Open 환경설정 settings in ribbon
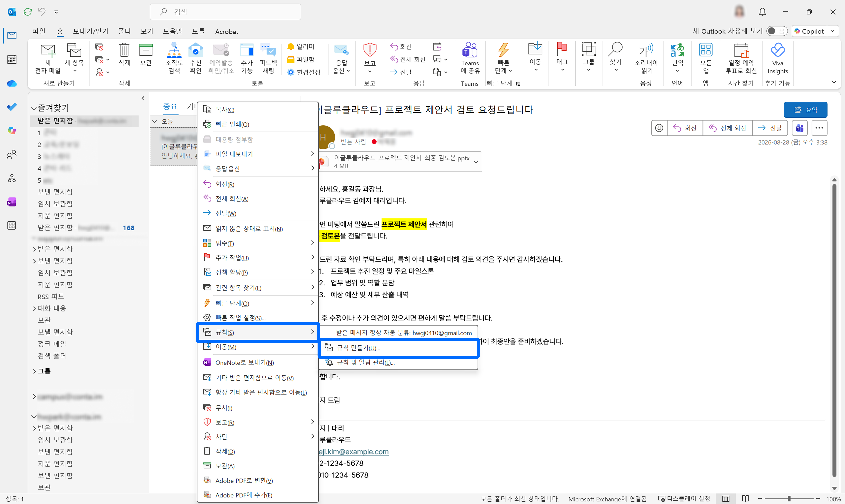Viewport: 845px width, 504px height. click(x=304, y=72)
